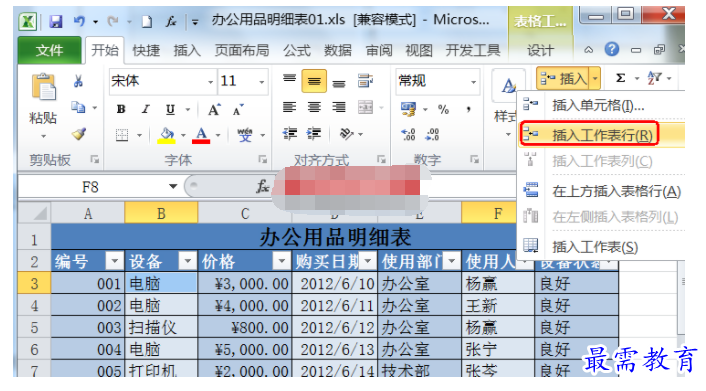Increase indent
Screen dimensions: 706x391
click(314, 134)
